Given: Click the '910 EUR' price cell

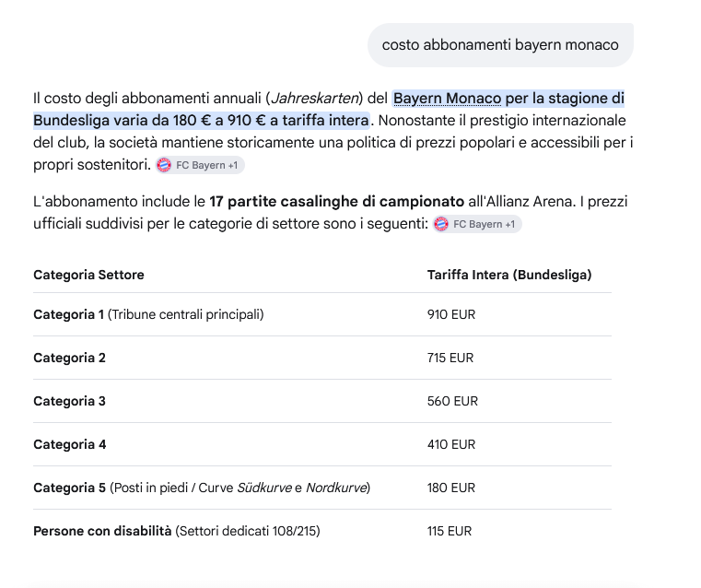Looking at the screenshot, I should [451, 314].
